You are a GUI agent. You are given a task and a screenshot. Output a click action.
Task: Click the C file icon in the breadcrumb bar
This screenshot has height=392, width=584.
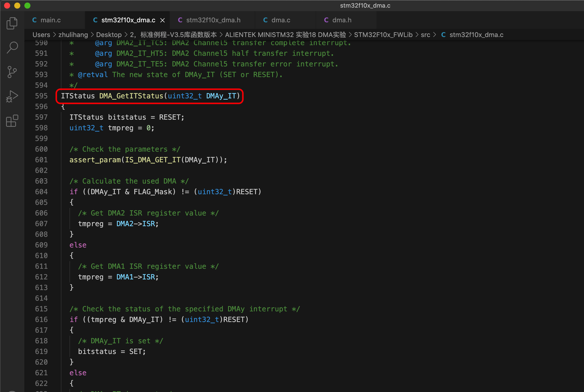pos(444,35)
